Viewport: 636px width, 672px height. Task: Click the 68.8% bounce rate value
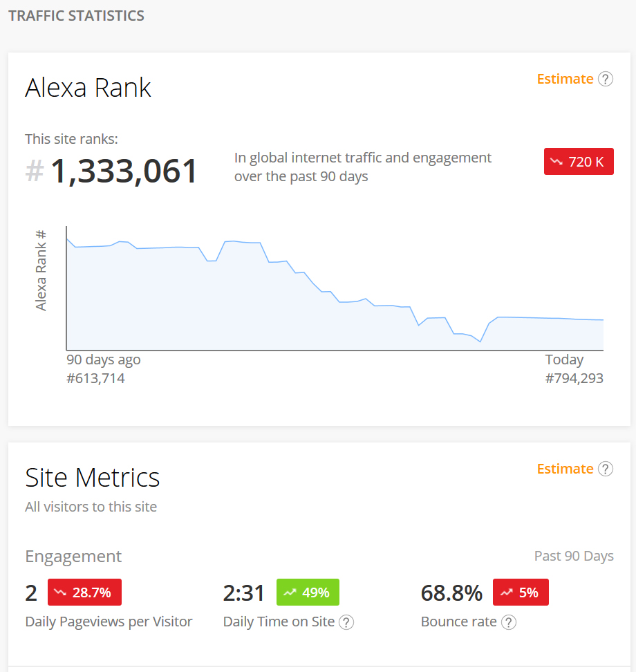[x=451, y=593]
